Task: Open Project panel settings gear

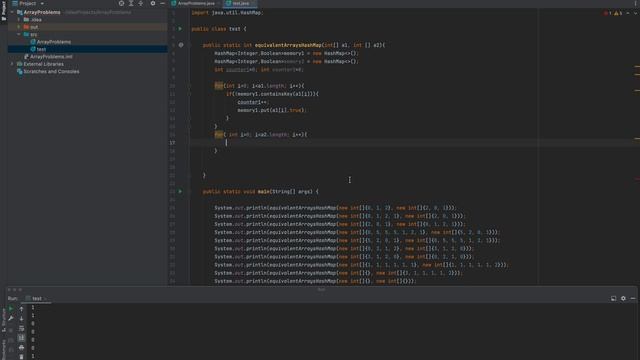Action: click(x=153, y=3)
